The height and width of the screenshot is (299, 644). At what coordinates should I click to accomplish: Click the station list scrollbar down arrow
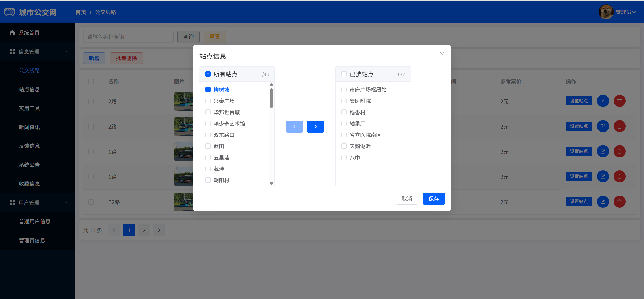tap(271, 184)
